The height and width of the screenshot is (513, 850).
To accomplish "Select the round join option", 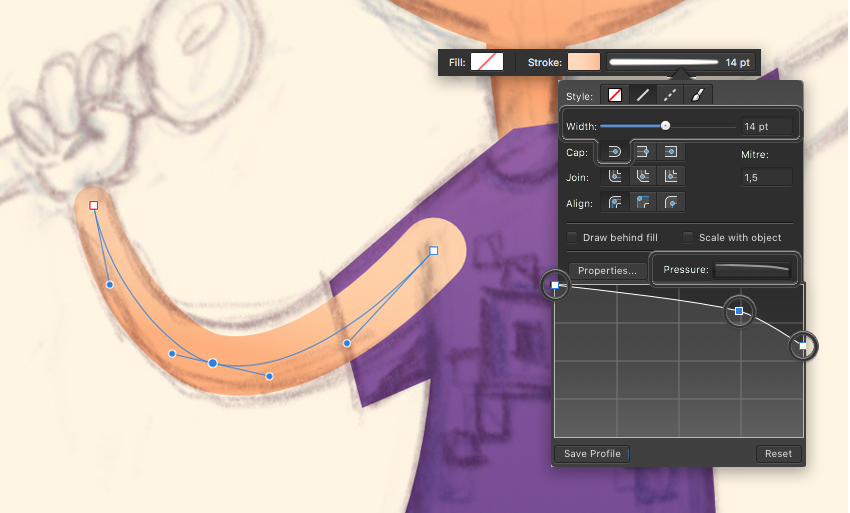I will (616, 177).
